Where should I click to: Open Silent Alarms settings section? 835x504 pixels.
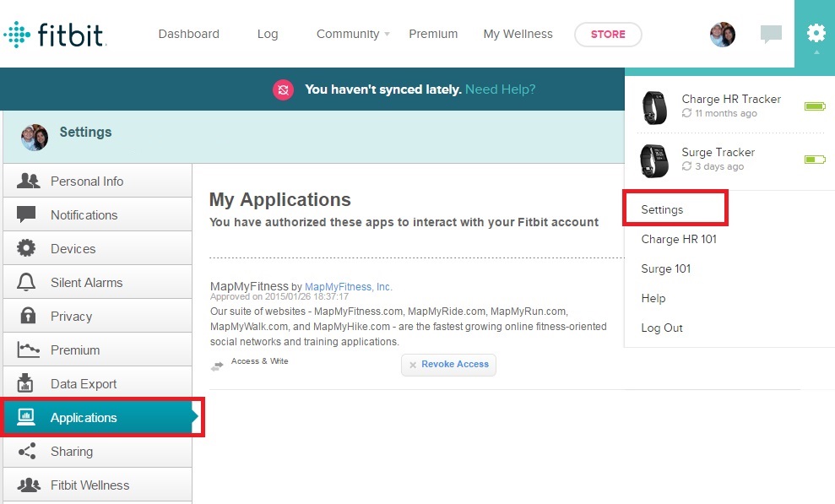tap(97, 282)
